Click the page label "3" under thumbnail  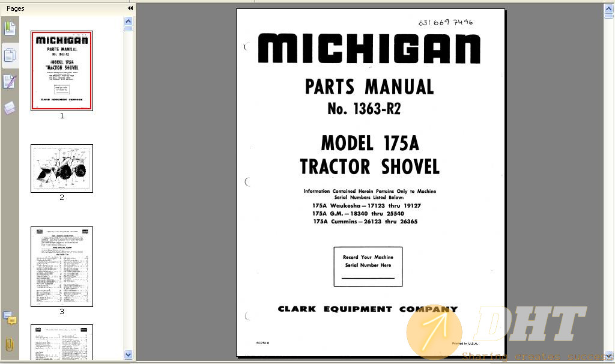62,311
